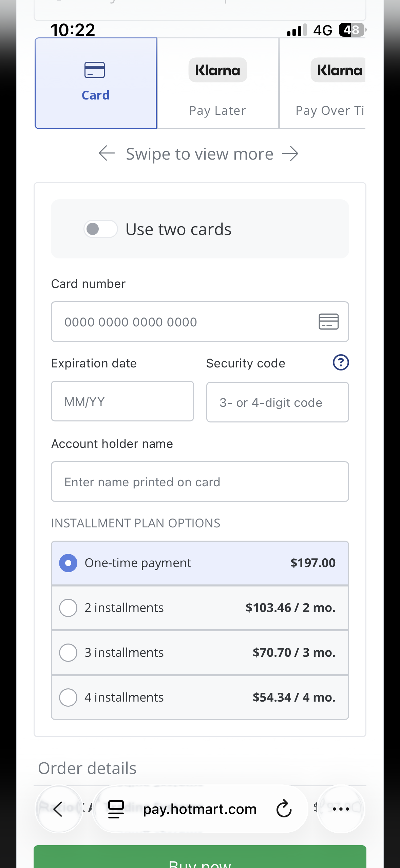Choose the 4 installments plan
400x868 pixels.
point(68,698)
